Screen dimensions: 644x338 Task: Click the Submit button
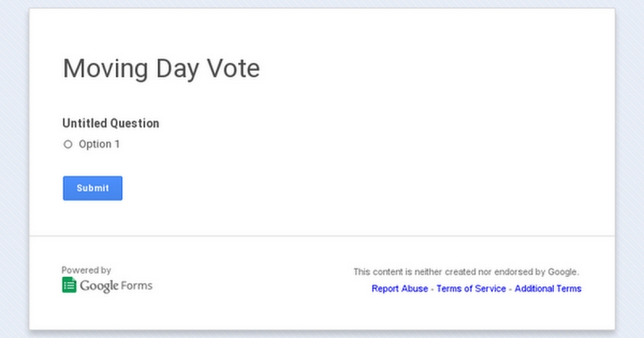click(x=93, y=188)
